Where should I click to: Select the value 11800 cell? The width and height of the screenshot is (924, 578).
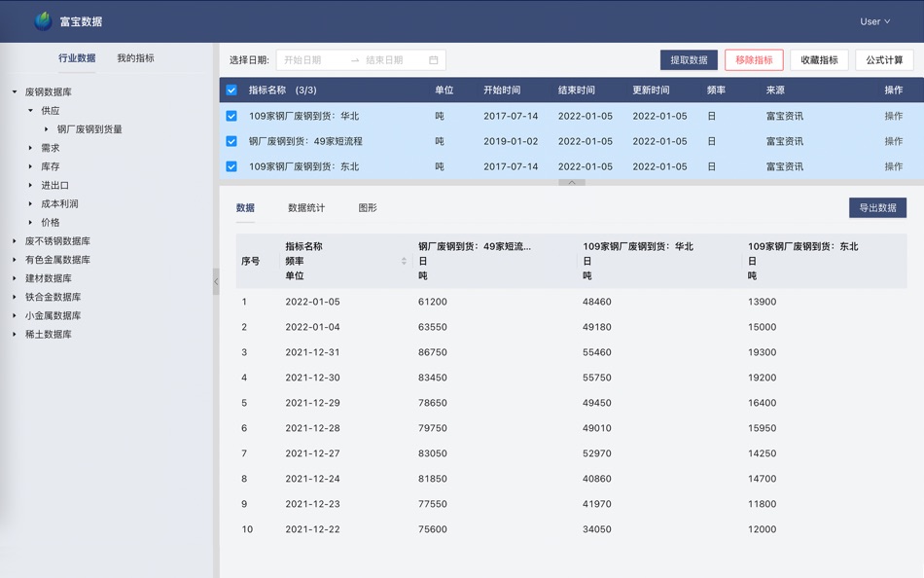(x=762, y=504)
